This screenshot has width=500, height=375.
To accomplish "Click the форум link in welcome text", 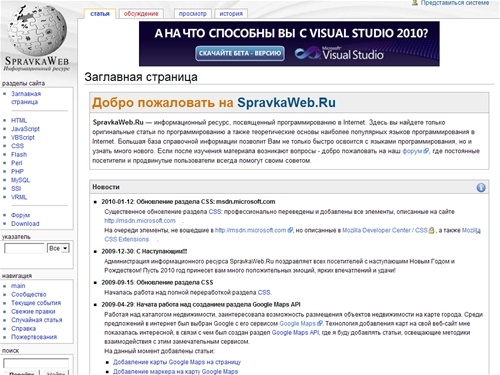I will [412, 151].
